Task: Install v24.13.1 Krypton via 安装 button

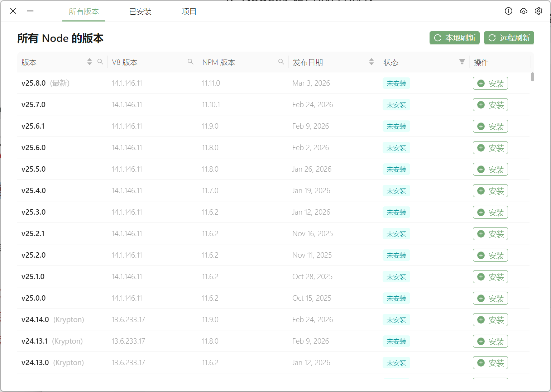Action: [x=490, y=341]
